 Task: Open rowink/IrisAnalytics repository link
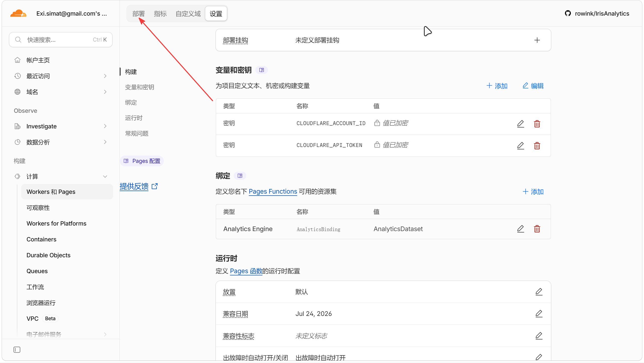click(x=602, y=13)
